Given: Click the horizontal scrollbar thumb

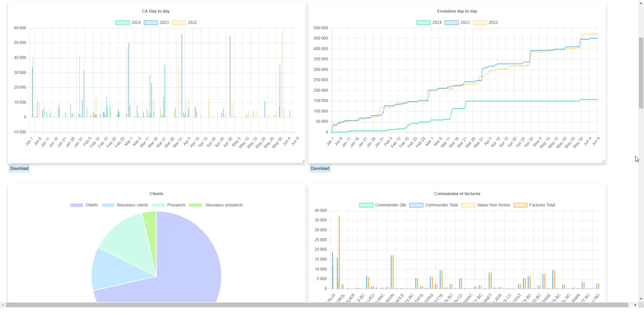Looking at the screenshot, I should (x=317, y=305).
